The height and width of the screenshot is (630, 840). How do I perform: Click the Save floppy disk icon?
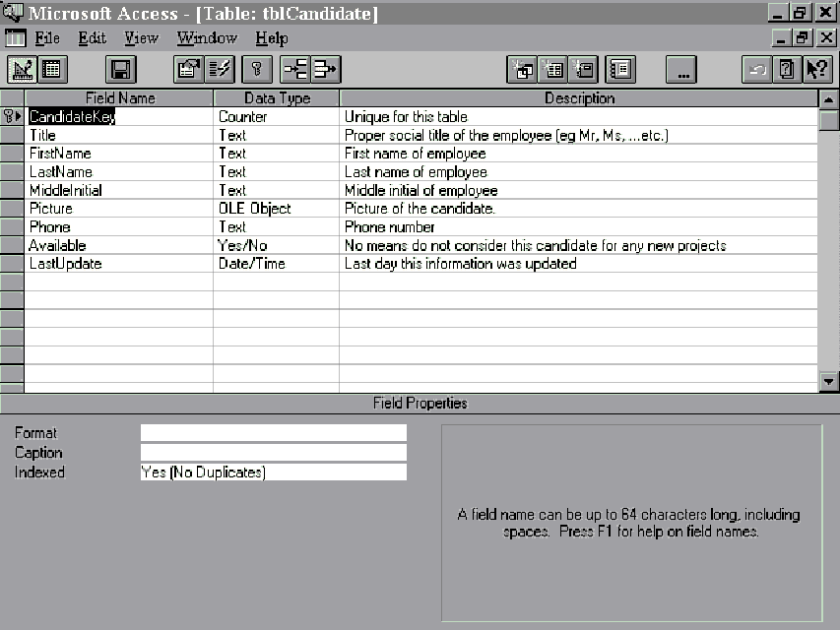coord(121,70)
